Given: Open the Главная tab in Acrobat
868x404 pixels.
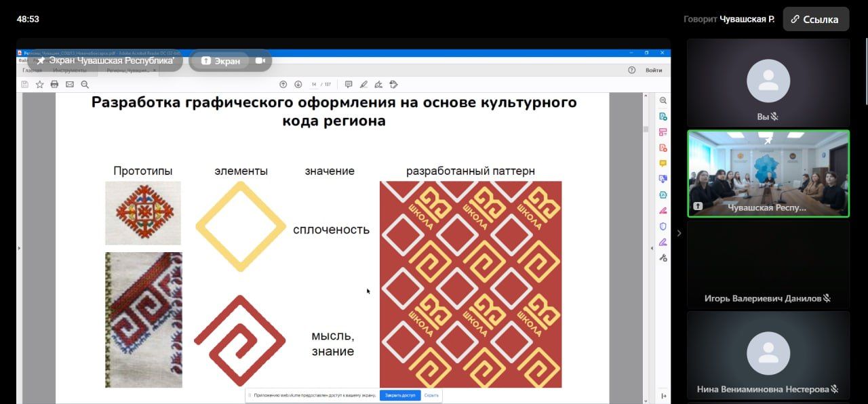Looking at the screenshot, I should click(32, 70).
